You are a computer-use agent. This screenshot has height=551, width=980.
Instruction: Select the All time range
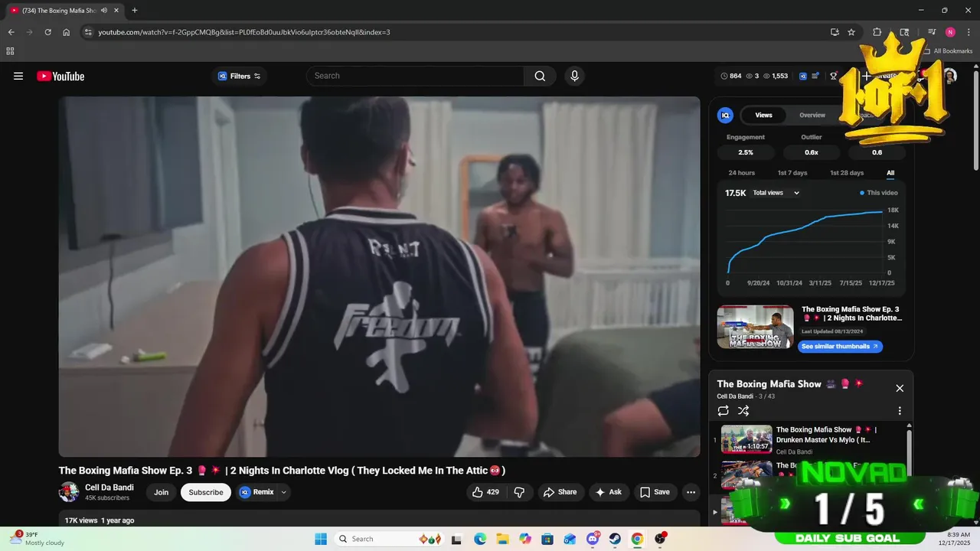pyautogui.click(x=890, y=173)
